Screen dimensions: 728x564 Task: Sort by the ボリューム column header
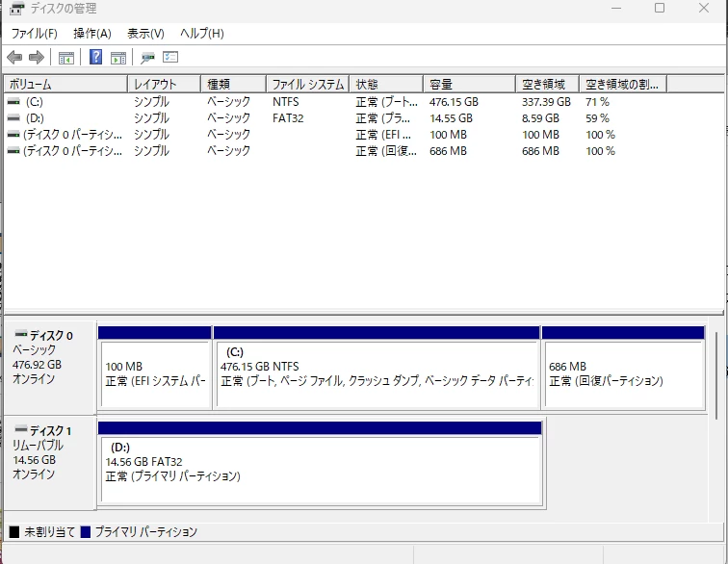65,84
